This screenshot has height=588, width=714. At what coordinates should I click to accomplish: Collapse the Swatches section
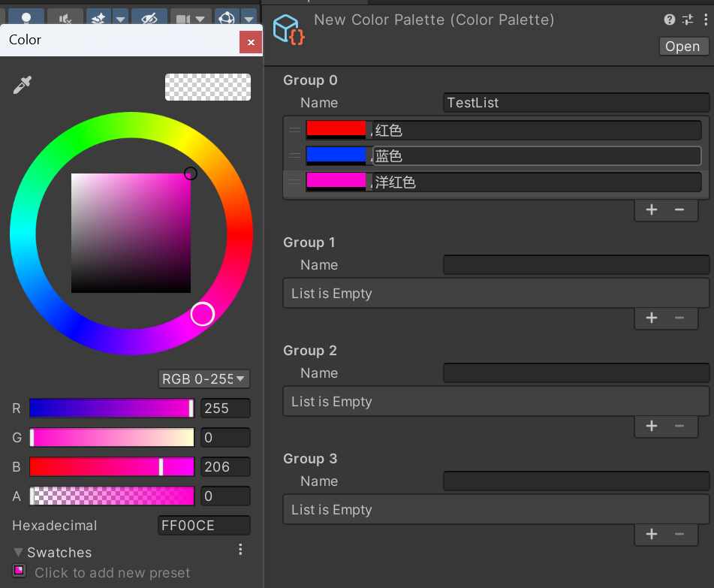[x=19, y=553]
